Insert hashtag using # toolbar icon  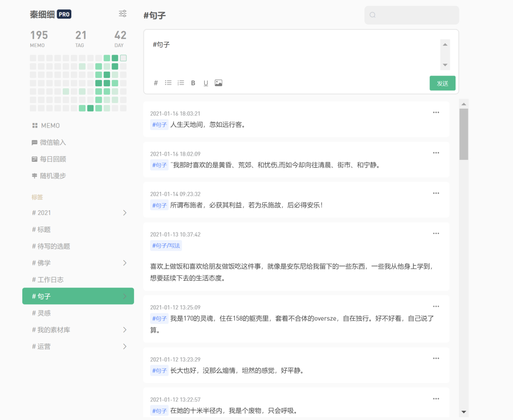pyautogui.click(x=156, y=83)
